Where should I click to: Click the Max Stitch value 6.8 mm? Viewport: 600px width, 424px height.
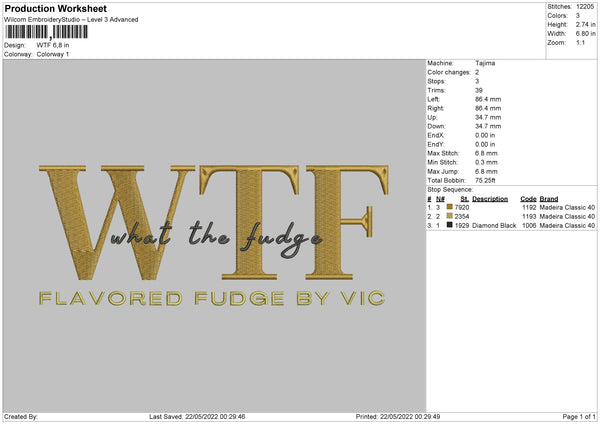pos(486,153)
